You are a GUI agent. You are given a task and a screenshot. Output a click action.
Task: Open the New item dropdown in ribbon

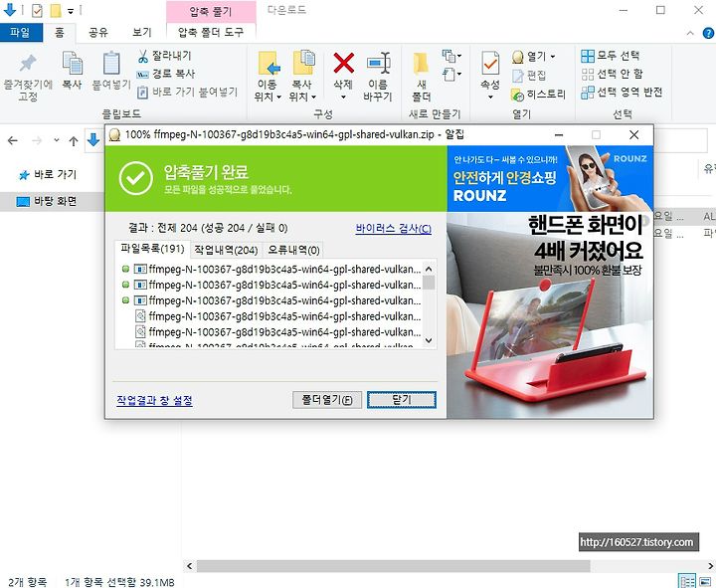coord(451,56)
